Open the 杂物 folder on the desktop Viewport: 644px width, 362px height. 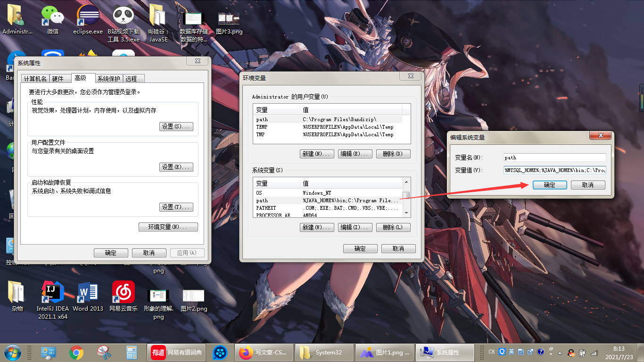(17, 296)
